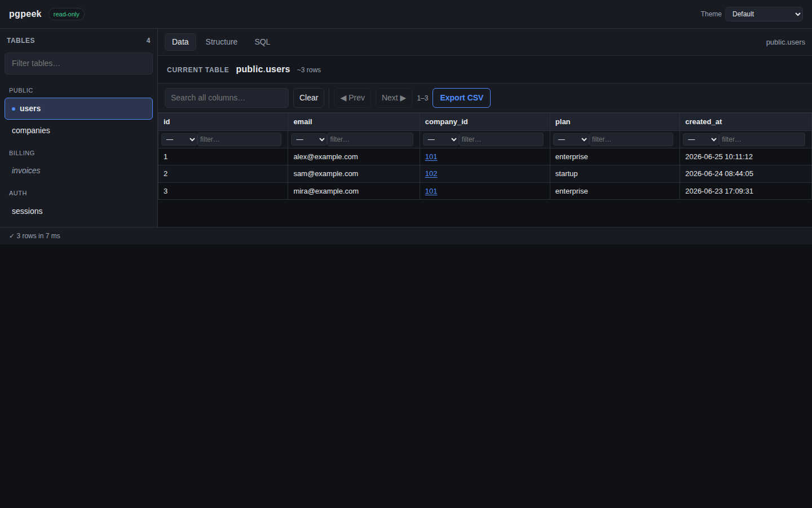Focus the plan column filter input
This screenshot has width=812, height=508.
point(631,139)
